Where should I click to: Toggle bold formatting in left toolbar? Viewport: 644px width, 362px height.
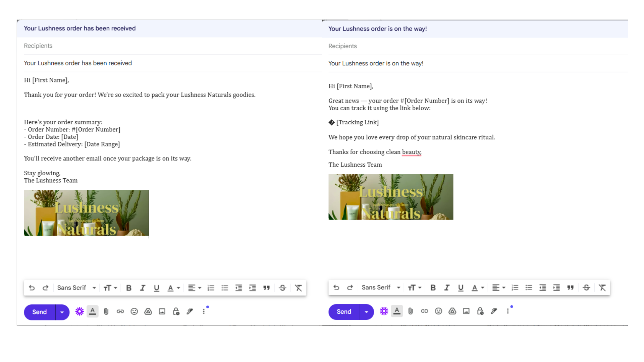[x=129, y=288]
